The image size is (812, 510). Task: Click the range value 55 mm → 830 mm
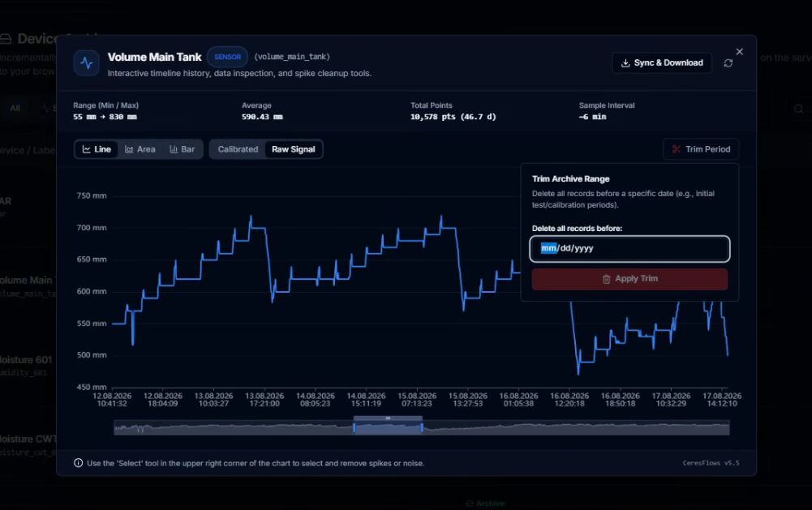point(105,117)
